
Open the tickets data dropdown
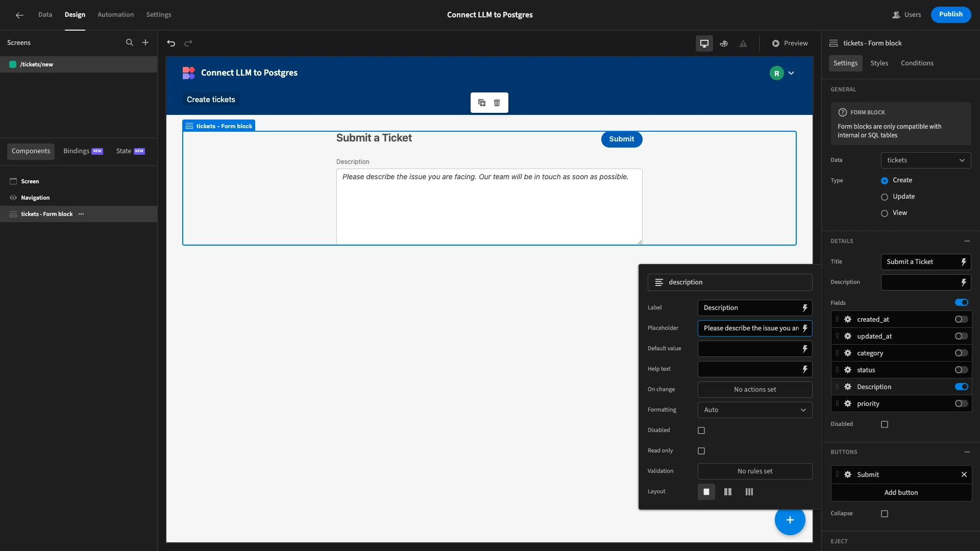[x=926, y=160]
